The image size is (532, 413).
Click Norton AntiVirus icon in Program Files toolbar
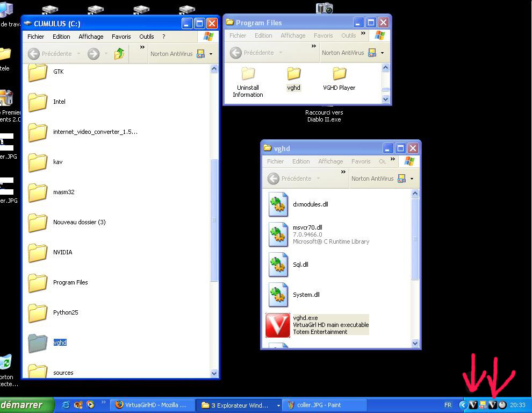pos(372,53)
